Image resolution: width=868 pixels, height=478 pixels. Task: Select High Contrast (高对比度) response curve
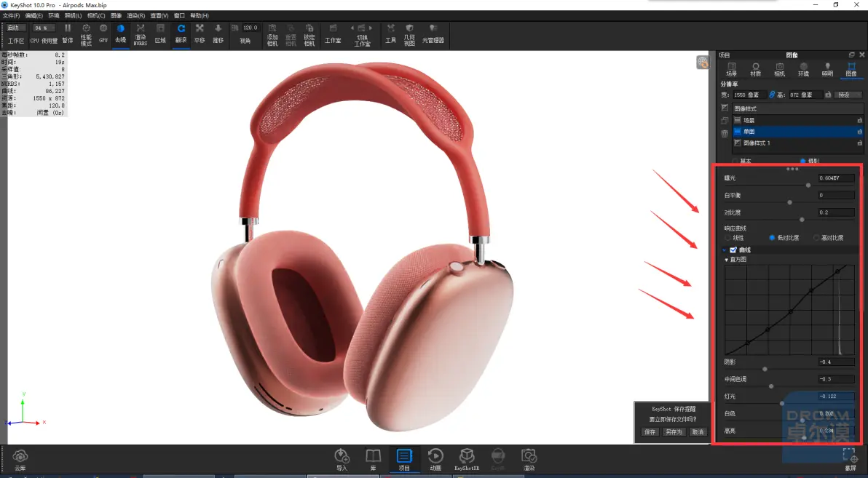pyautogui.click(x=816, y=238)
